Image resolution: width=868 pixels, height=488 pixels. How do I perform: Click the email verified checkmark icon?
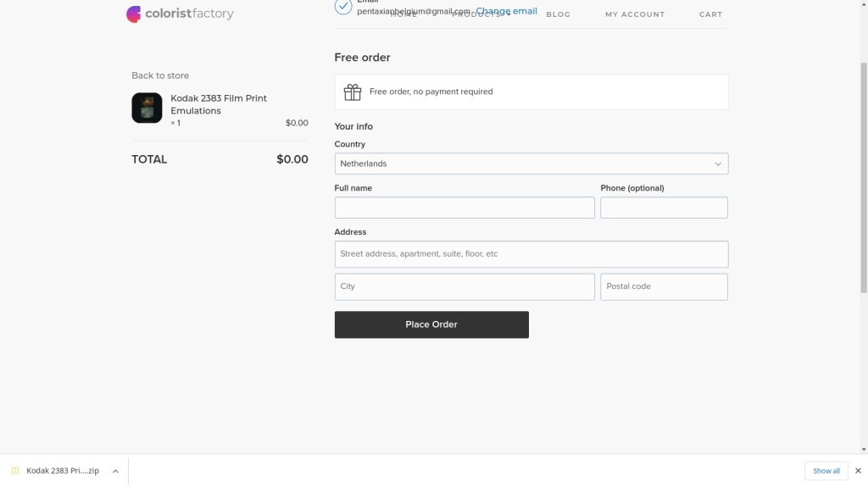(343, 7)
